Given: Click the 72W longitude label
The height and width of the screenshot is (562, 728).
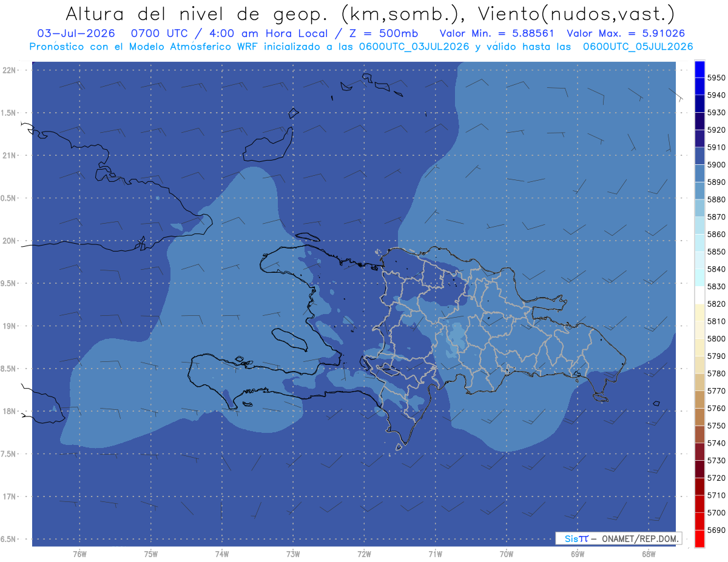Looking at the screenshot, I should pyautogui.click(x=364, y=554).
